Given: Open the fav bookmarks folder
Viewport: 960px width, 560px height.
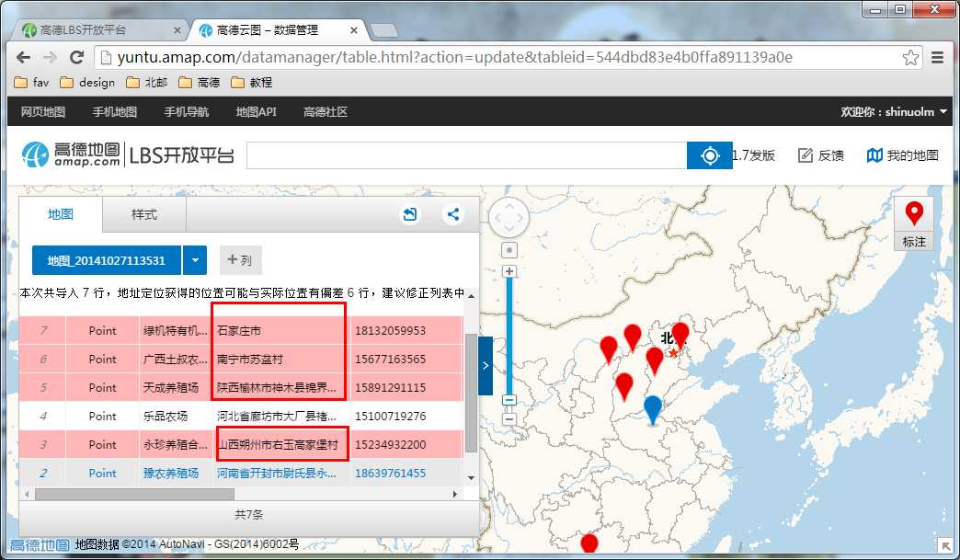Looking at the screenshot, I should (x=32, y=82).
